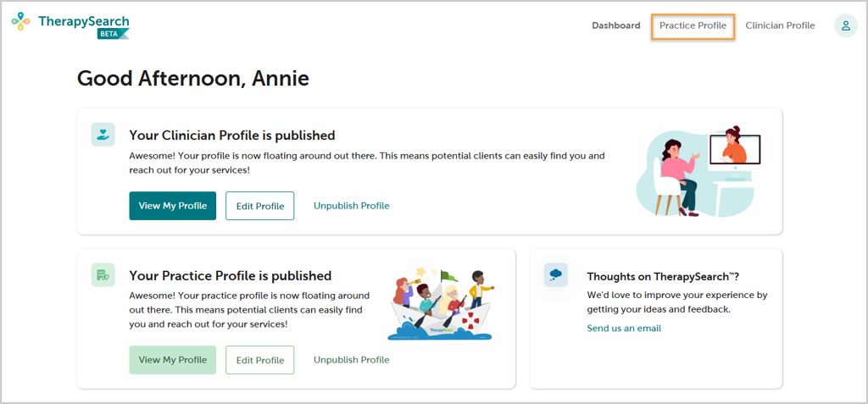The width and height of the screenshot is (868, 404).
Task: Go to Clinician Profile page
Action: (x=780, y=25)
